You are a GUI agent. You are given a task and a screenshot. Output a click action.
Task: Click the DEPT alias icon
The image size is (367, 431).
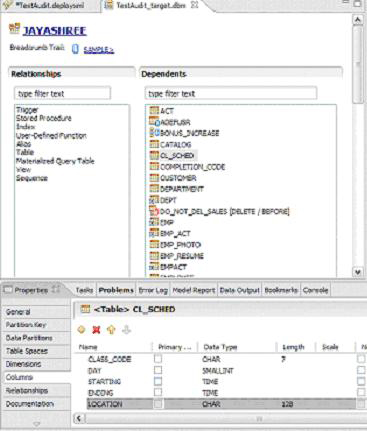(154, 200)
